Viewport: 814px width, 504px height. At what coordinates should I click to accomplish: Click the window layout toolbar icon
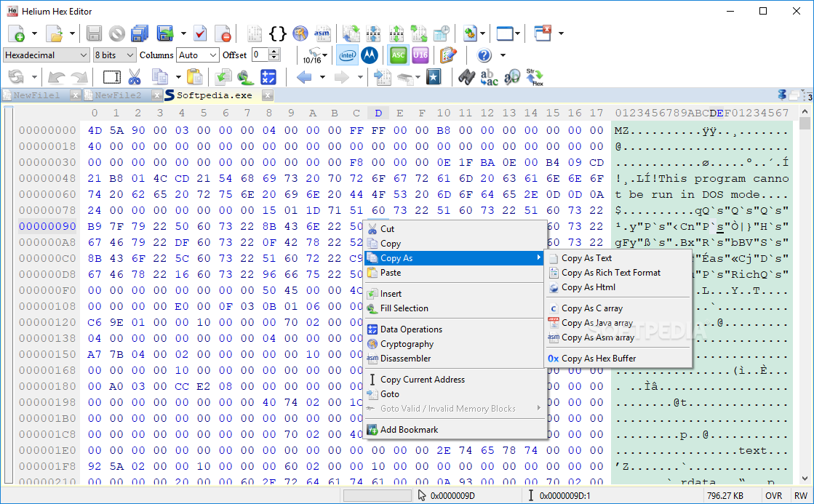505,33
